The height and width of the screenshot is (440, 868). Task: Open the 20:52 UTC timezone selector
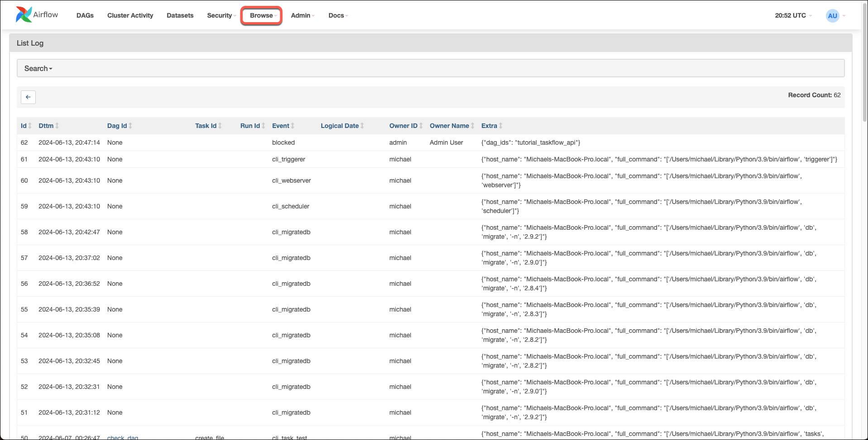(x=792, y=15)
